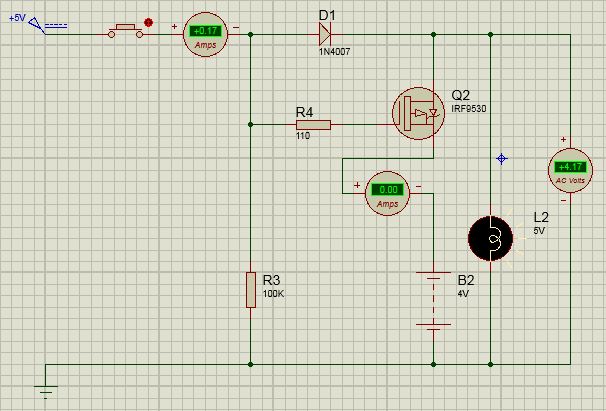Click the blue origin marker crosshair
Image resolution: width=606 pixels, height=411 pixels.
click(502, 159)
